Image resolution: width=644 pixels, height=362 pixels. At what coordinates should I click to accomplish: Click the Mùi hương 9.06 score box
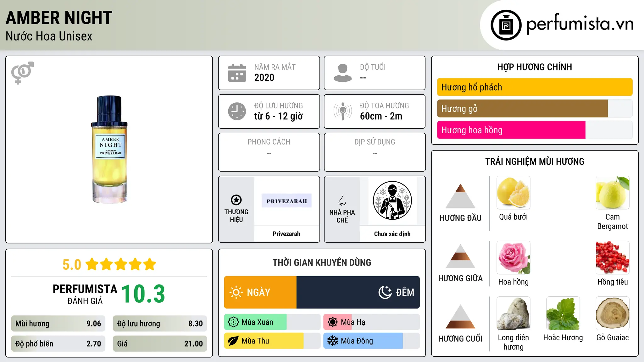[x=58, y=323]
